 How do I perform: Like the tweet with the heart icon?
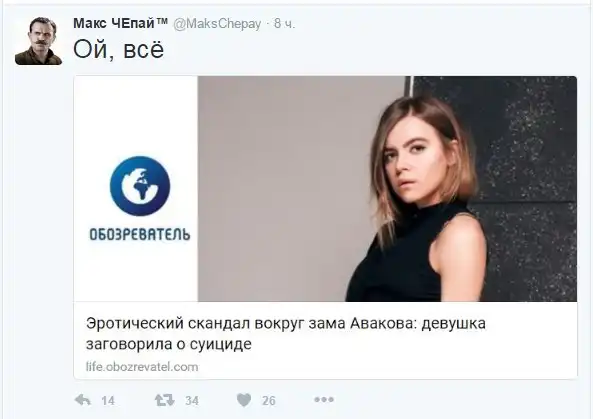coord(244,400)
